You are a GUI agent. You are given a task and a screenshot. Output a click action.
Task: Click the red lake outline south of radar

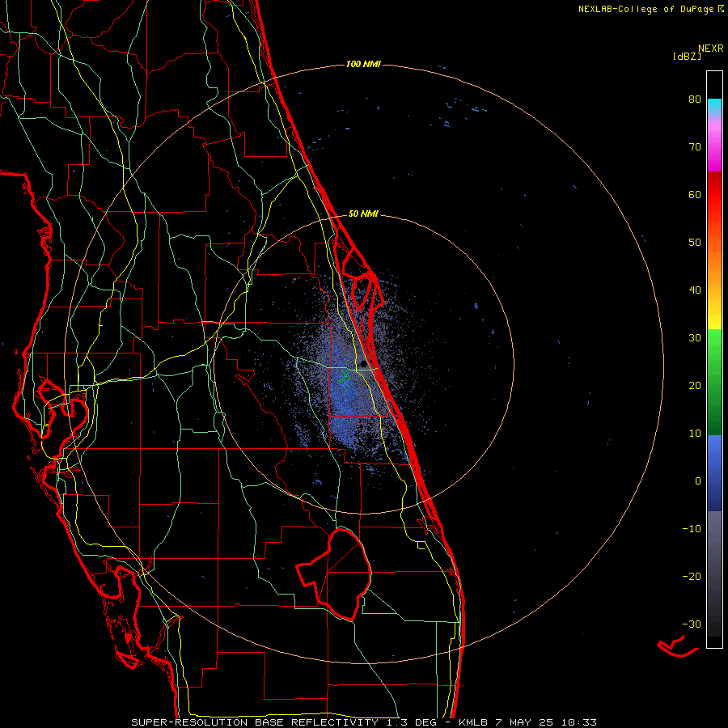coord(334,574)
